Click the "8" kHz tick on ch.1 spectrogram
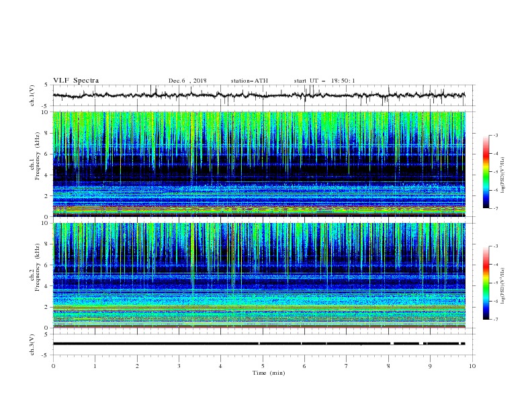532x411 pixels. click(x=47, y=133)
